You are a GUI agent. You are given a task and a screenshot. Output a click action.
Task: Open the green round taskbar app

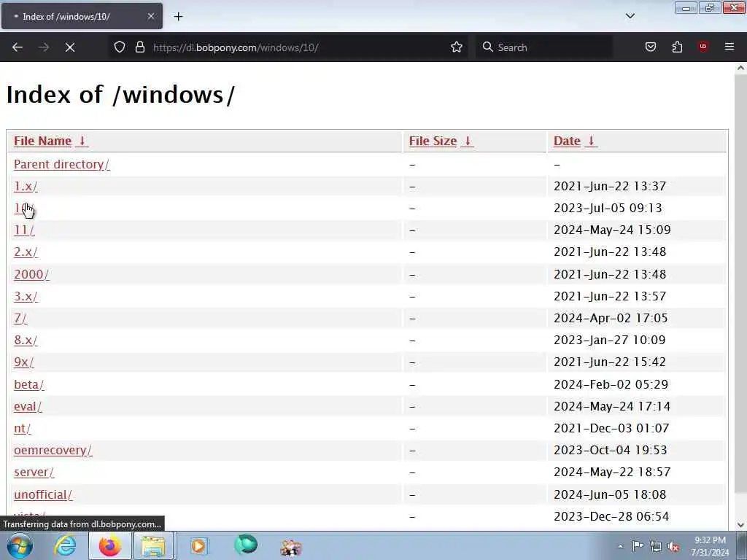[x=246, y=545]
